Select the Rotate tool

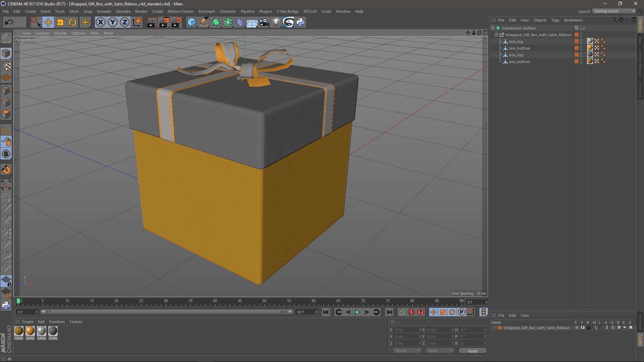pyautogui.click(x=72, y=22)
